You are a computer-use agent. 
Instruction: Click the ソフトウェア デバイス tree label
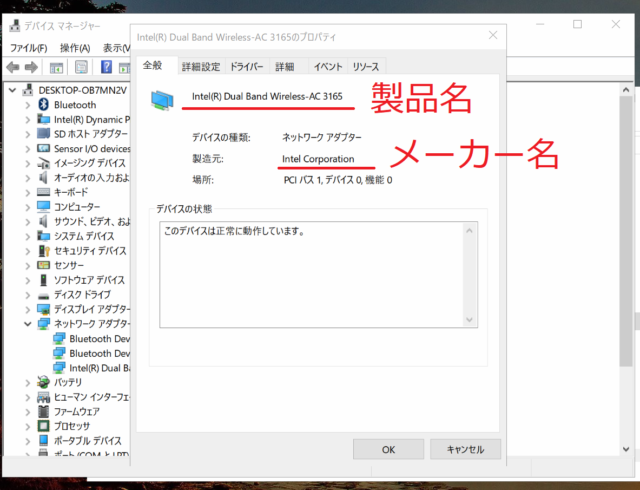pos(89,280)
